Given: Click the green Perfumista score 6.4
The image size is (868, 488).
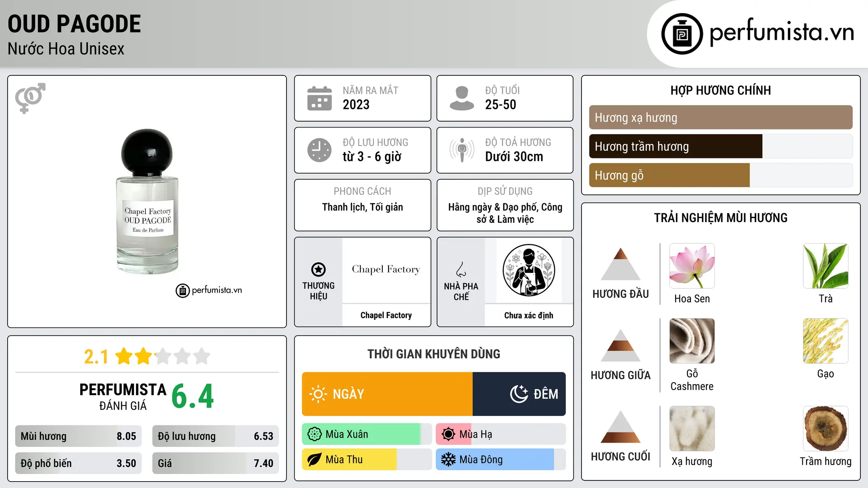Looking at the screenshot, I should click(x=192, y=396).
